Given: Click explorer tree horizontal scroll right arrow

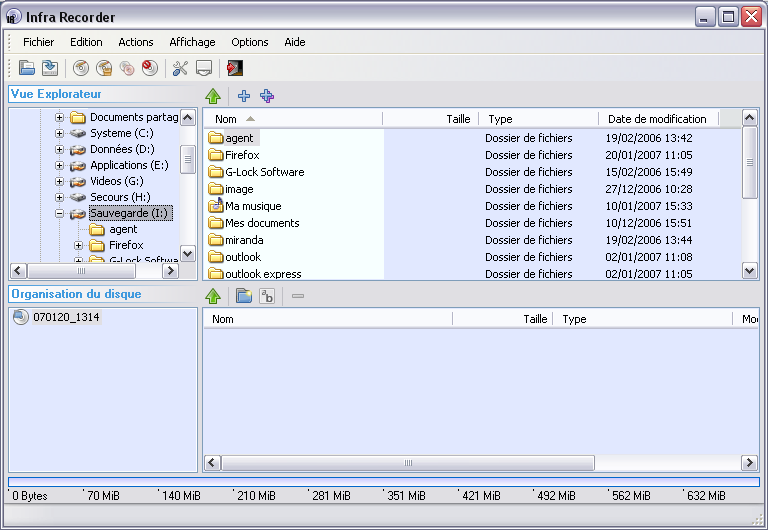Looking at the screenshot, I should click(x=170, y=270).
